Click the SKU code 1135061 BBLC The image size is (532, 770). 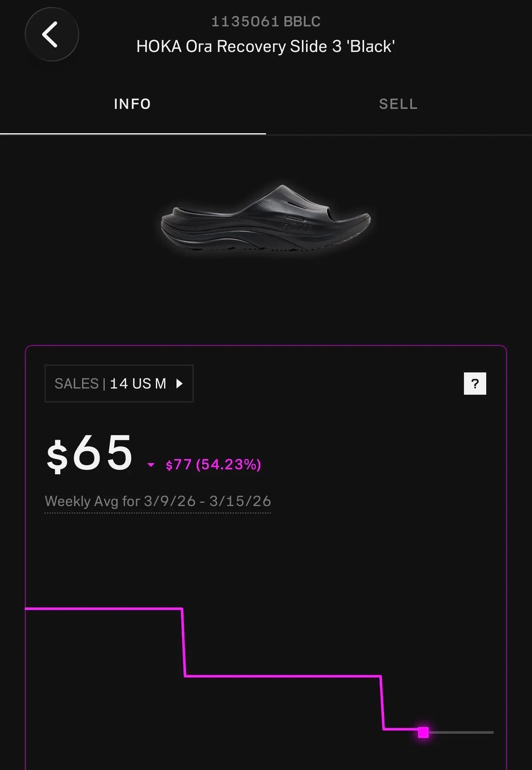(x=266, y=21)
